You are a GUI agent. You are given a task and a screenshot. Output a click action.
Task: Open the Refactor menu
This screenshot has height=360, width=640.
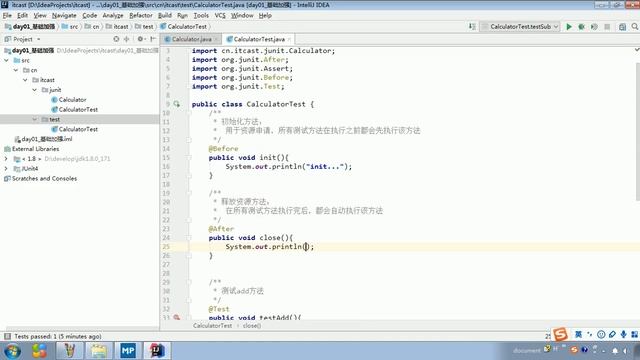(x=141, y=16)
